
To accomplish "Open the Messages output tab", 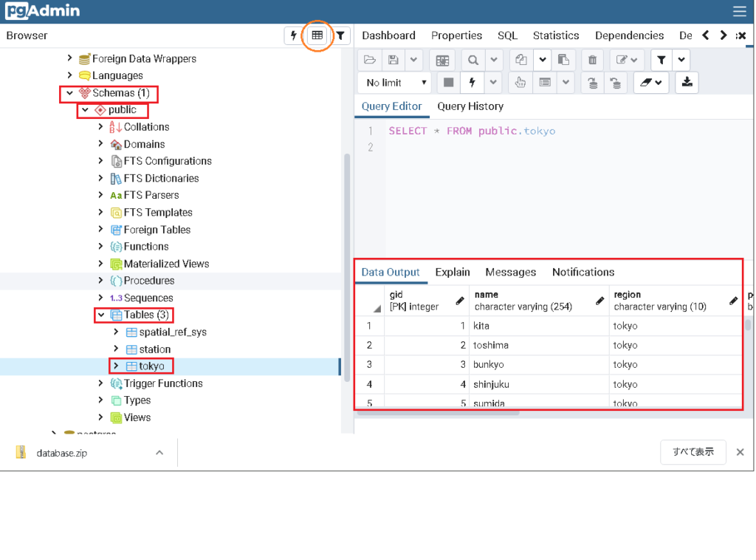I will (x=510, y=272).
